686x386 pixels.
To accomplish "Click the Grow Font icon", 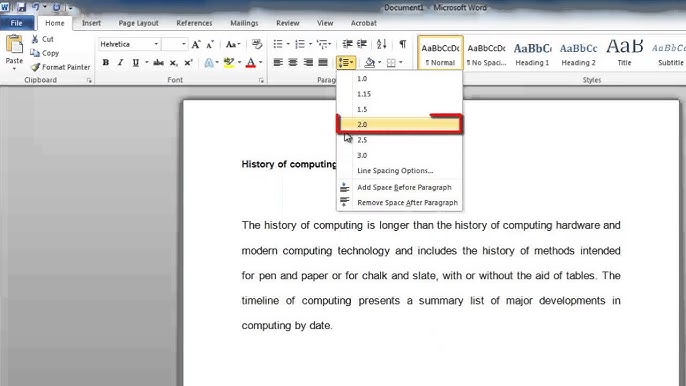I will point(196,44).
